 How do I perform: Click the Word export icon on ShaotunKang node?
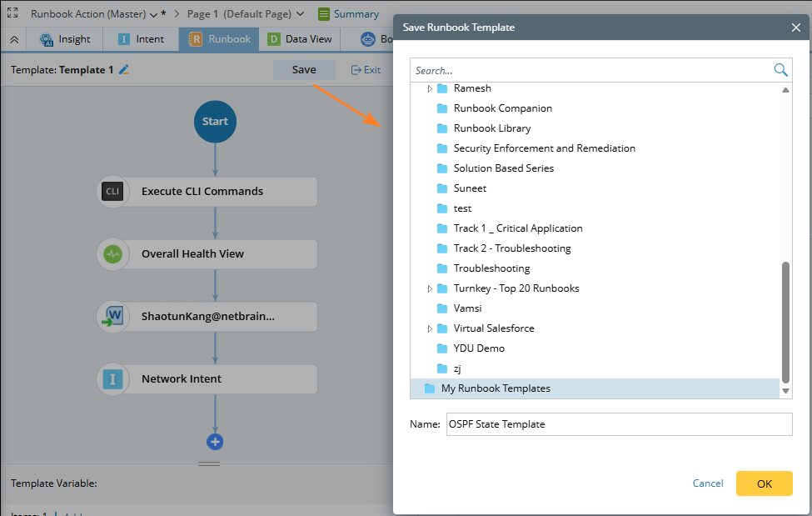(x=112, y=317)
